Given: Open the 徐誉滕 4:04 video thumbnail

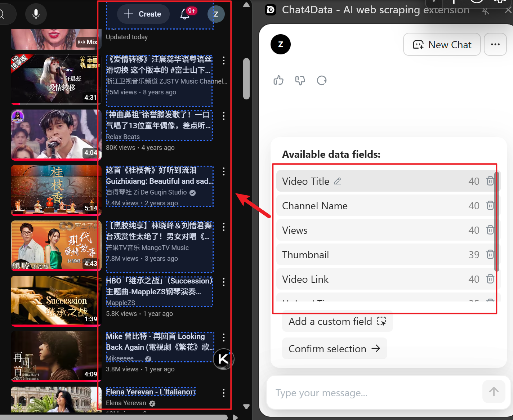Looking at the screenshot, I should (x=56, y=135).
